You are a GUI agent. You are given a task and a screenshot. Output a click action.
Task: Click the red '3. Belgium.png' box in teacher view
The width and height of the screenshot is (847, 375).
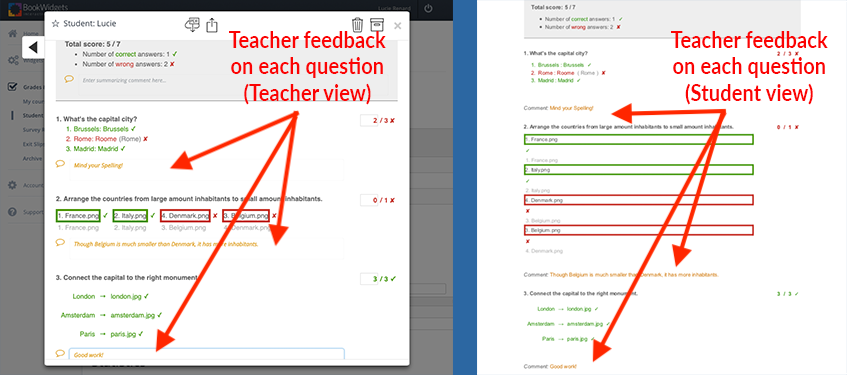tap(246, 216)
